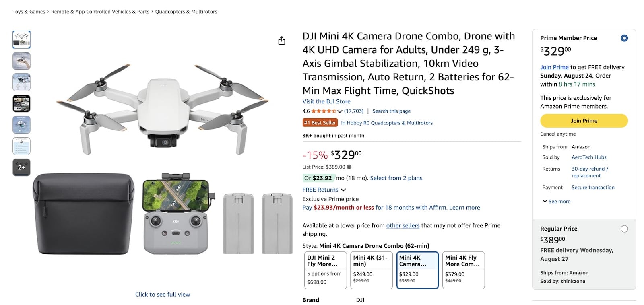Select the Prime Member Price radio button
The width and height of the screenshot is (644, 305).
(624, 37)
